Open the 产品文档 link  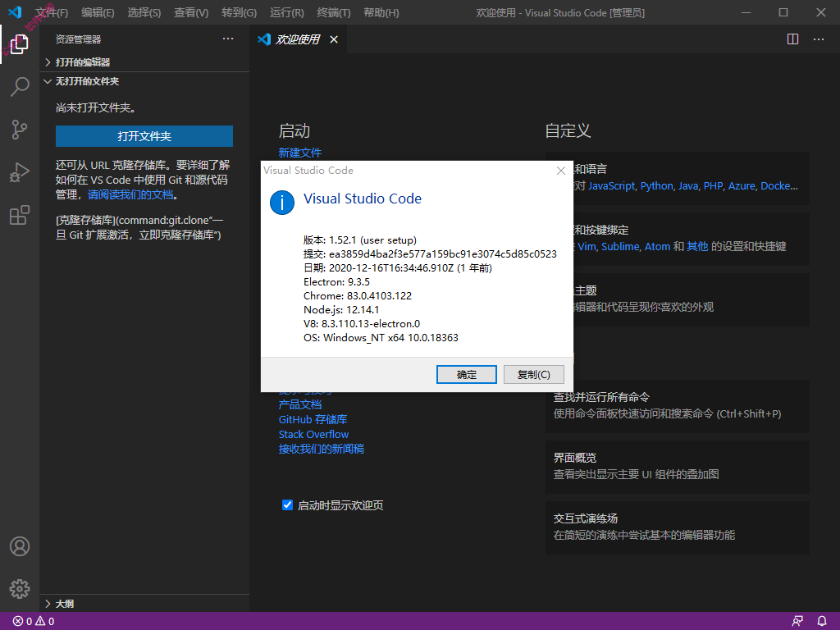(299, 404)
